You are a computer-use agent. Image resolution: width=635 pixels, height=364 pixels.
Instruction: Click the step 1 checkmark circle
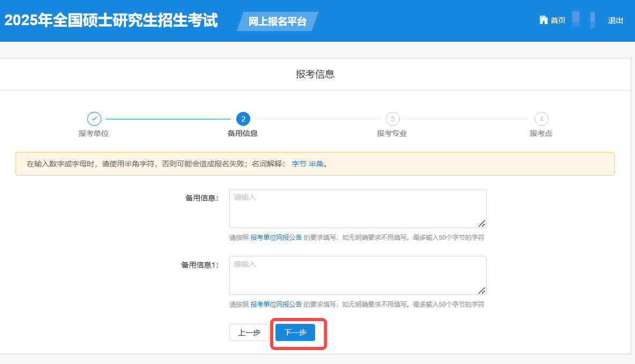tap(94, 118)
